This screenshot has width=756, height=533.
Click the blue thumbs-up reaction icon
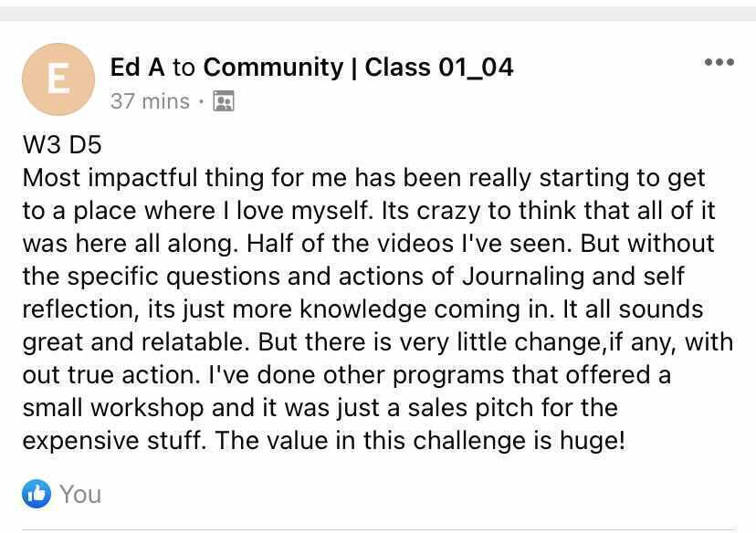(x=37, y=494)
